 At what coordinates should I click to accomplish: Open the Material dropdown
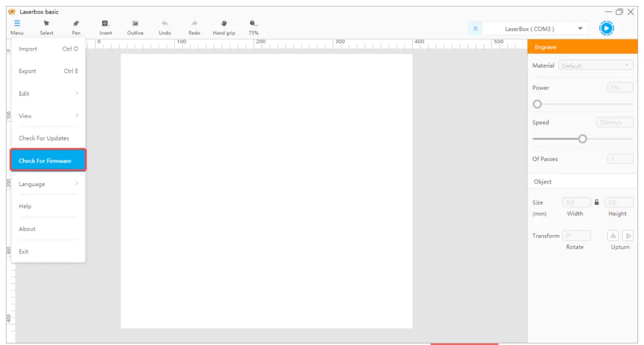point(596,66)
